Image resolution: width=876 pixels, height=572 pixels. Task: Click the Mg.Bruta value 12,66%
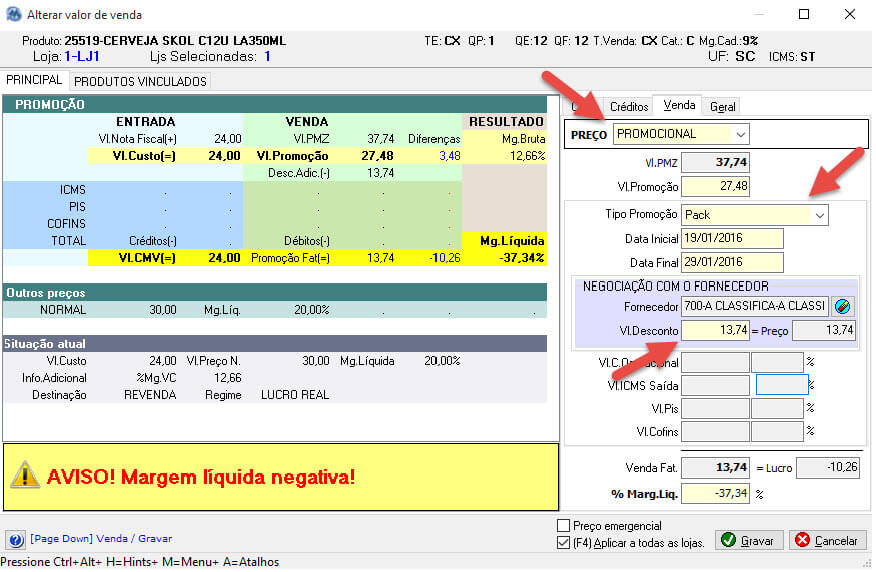(527, 156)
